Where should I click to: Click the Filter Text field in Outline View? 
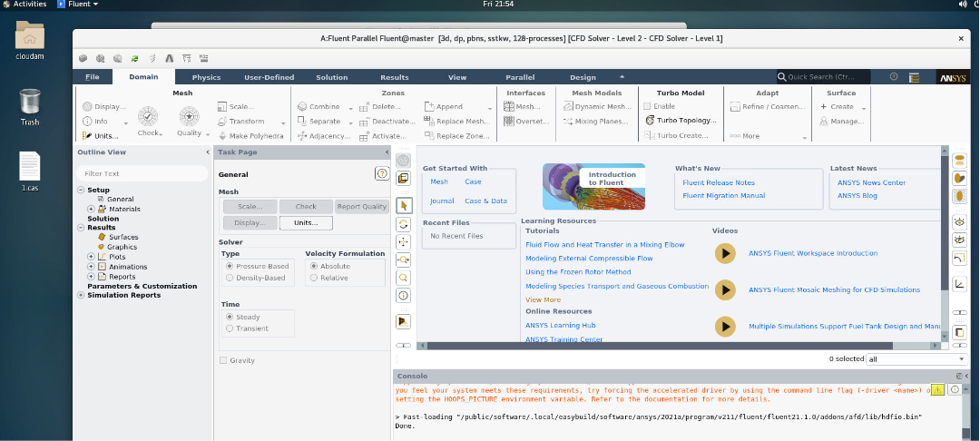142,173
